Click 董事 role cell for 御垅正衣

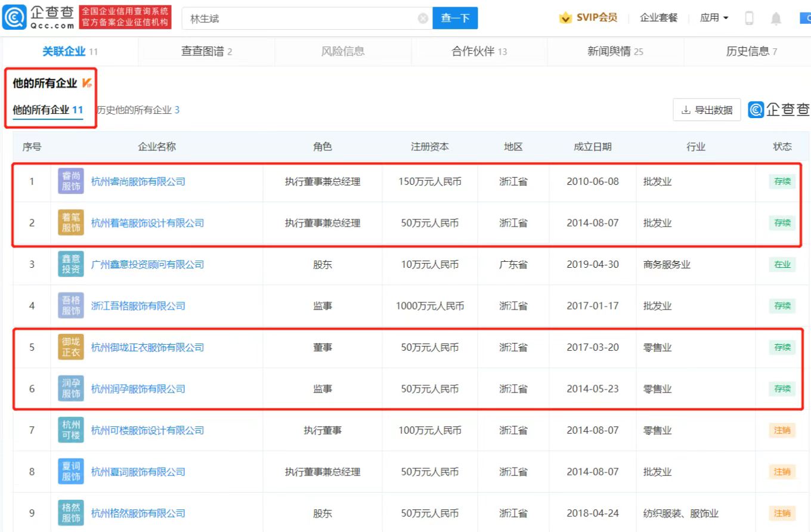323,347
